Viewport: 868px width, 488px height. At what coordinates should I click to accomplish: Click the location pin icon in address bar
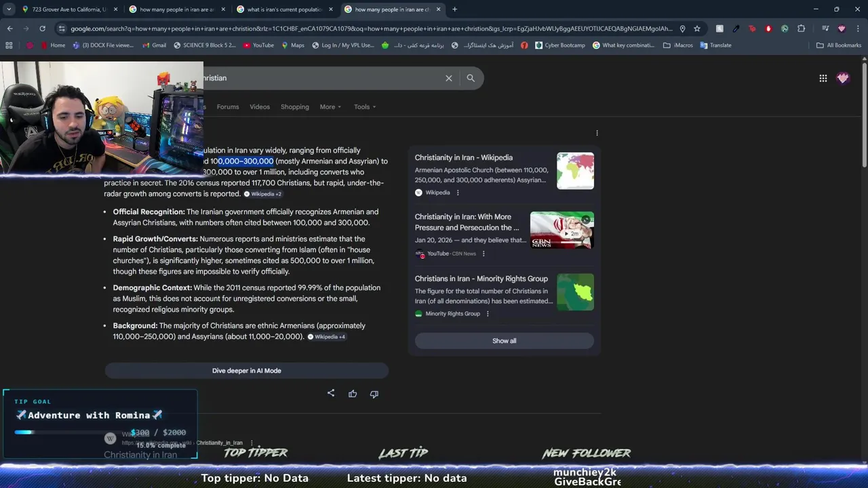[682, 28]
